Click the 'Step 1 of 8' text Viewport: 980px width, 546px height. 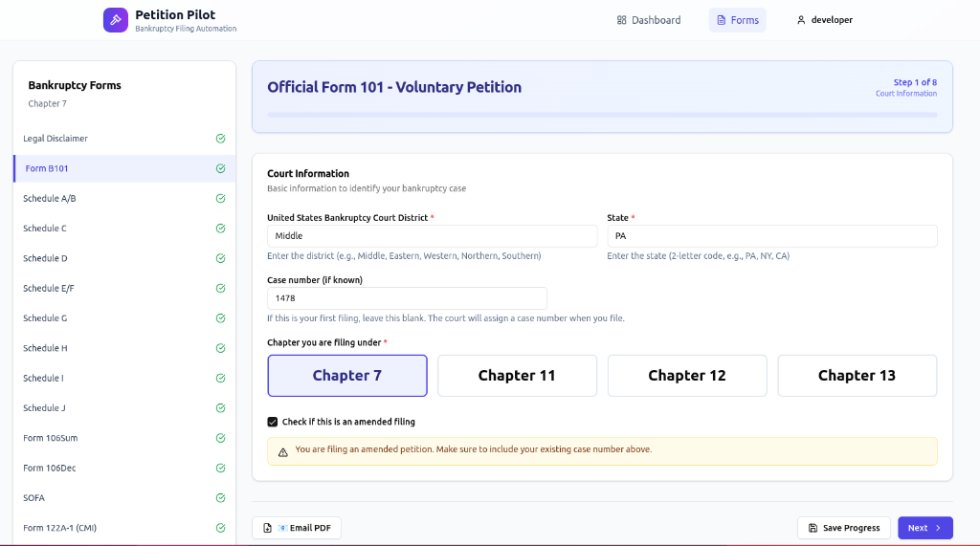915,82
